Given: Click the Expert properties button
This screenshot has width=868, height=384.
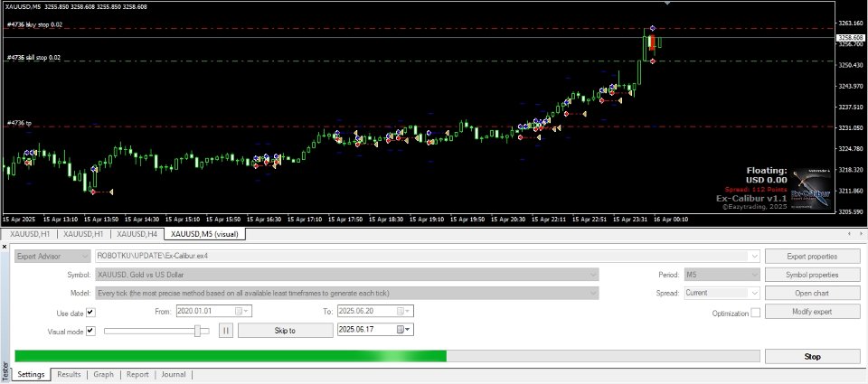Looking at the screenshot, I should pyautogui.click(x=812, y=257).
